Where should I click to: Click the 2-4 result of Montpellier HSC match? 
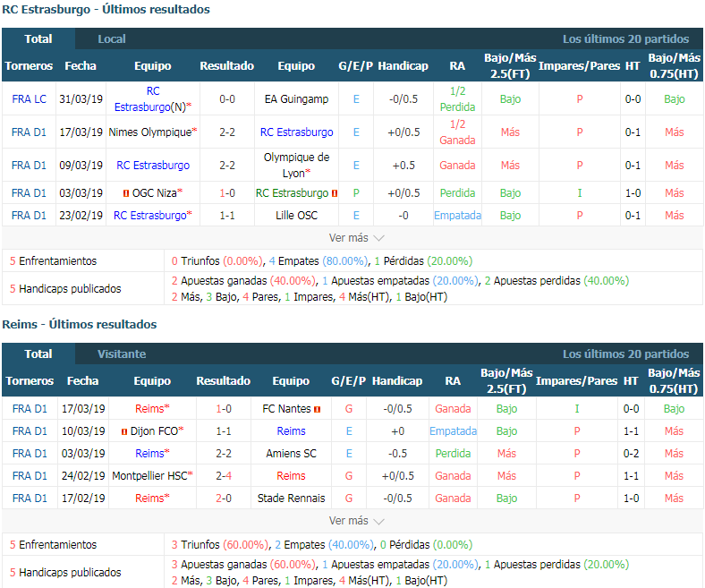(x=224, y=475)
